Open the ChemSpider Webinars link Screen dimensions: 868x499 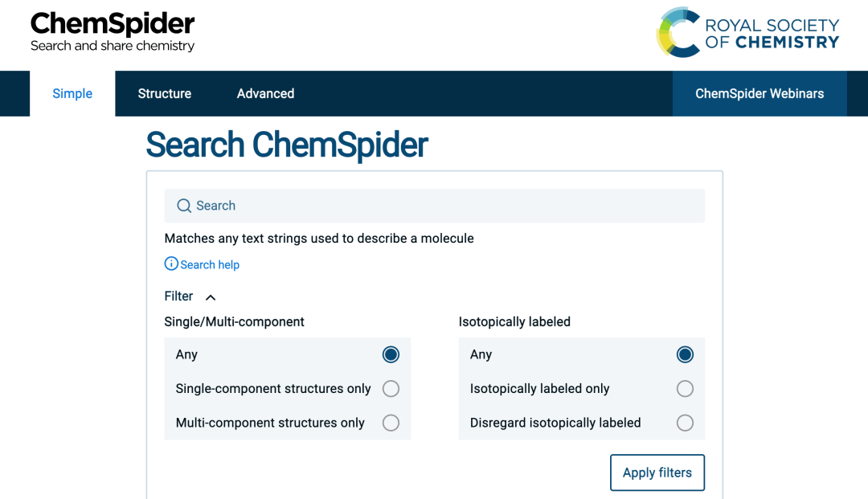tap(759, 94)
